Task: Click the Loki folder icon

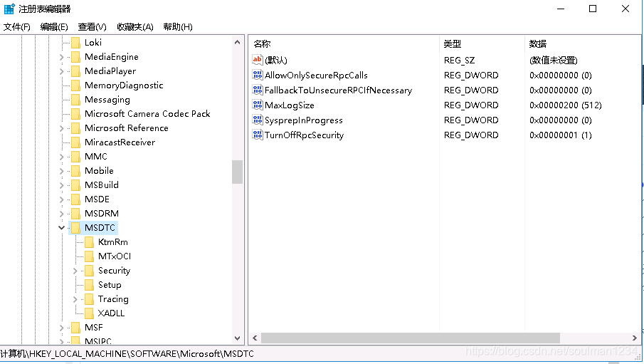Action: [76, 42]
